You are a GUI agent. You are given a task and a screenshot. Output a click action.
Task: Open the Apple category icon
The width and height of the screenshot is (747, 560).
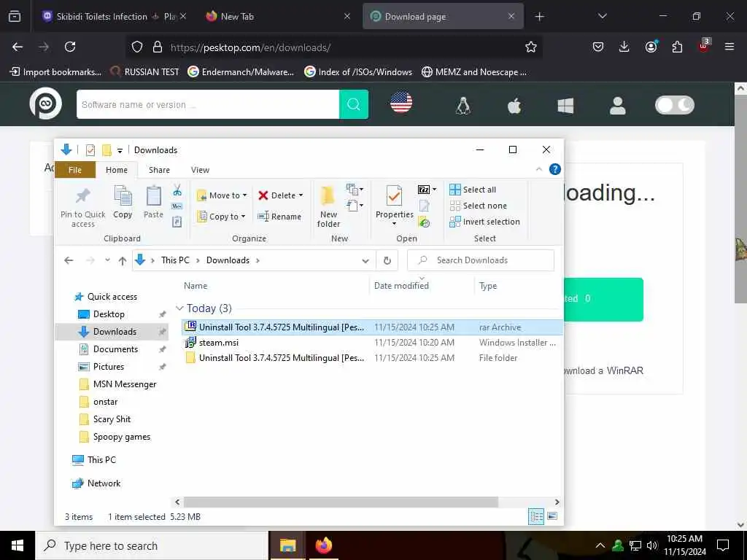click(x=514, y=105)
